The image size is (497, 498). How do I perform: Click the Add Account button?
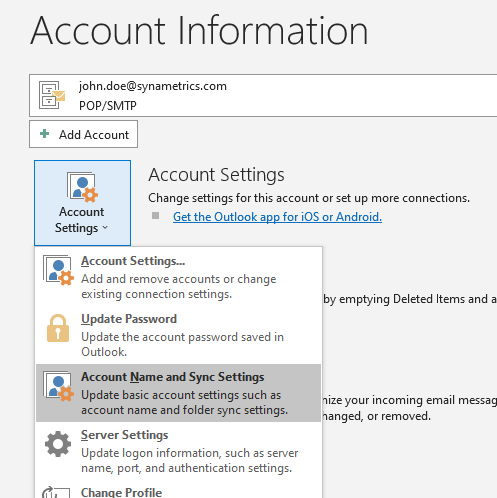point(83,134)
